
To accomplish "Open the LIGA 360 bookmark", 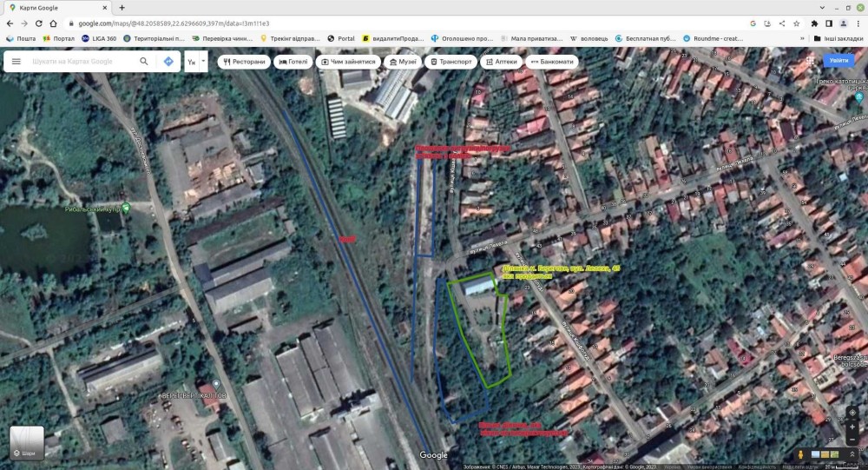I will coord(98,38).
